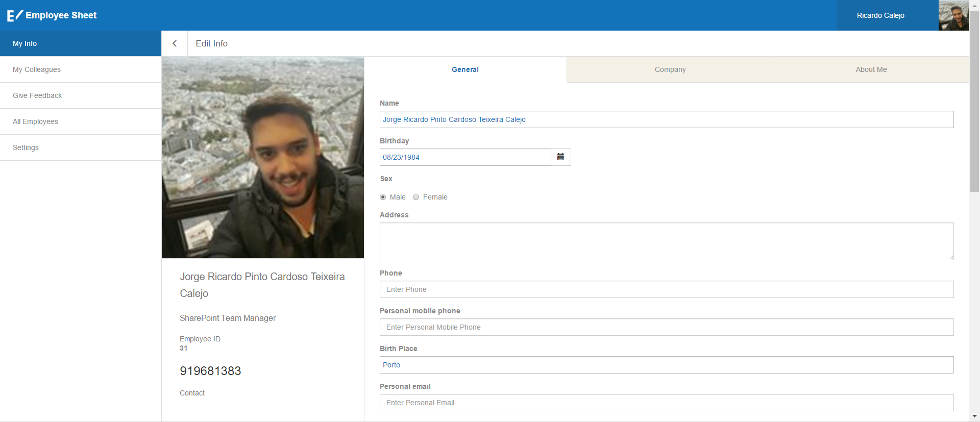980x422 pixels.
Task: Click the SharePoint Team Manager title
Action: (x=228, y=318)
